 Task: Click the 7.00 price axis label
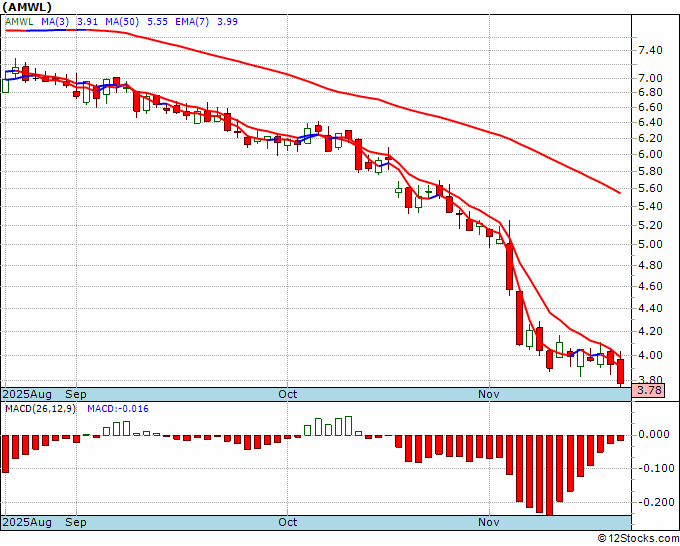coord(651,78)
